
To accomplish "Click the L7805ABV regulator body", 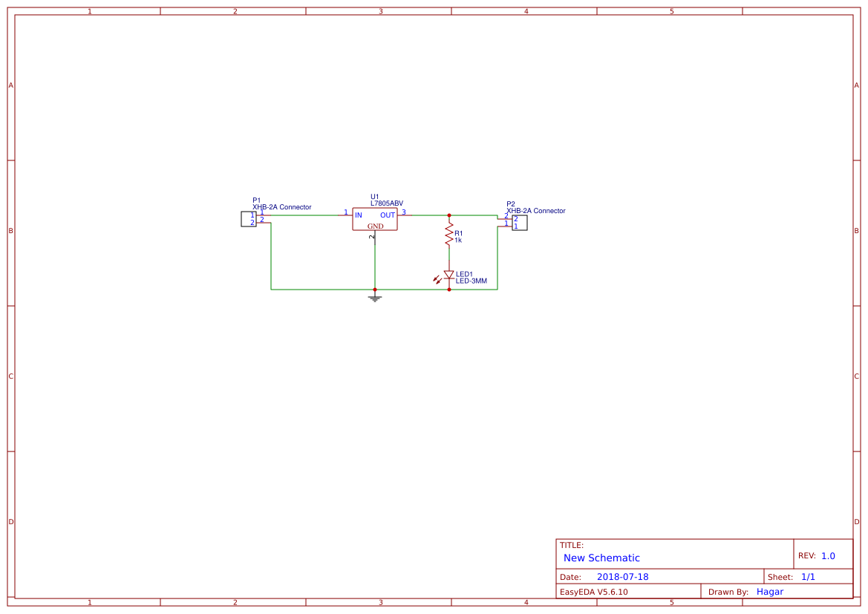I will coord(375,220).
